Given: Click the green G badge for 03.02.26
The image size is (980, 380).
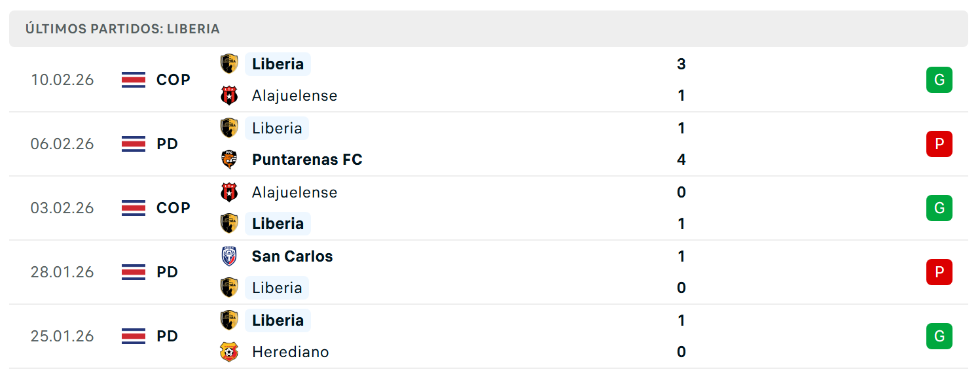Looking at the screenshot, I should tap(939, 208).
